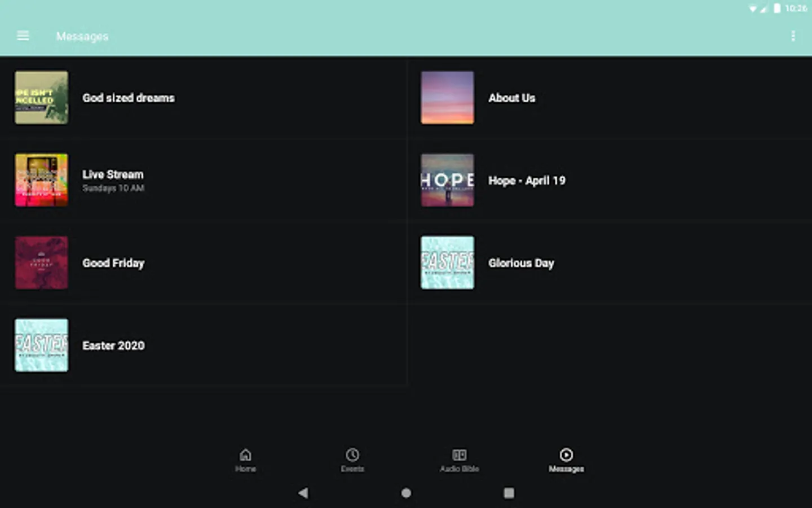The height and width of the screenshot is (508, 812).
Task: Tap the About Us sunset thumbnail
Action: point(447,98)
